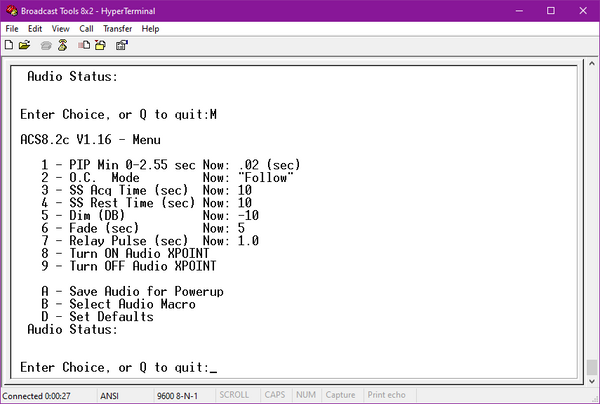600x404 pixels.
Task: Click the scrollbar up arrow
Action: point(592,64)
